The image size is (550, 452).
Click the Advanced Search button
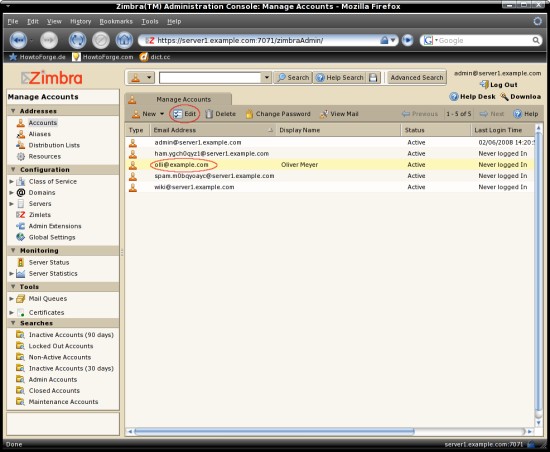(x=417, y=77)
